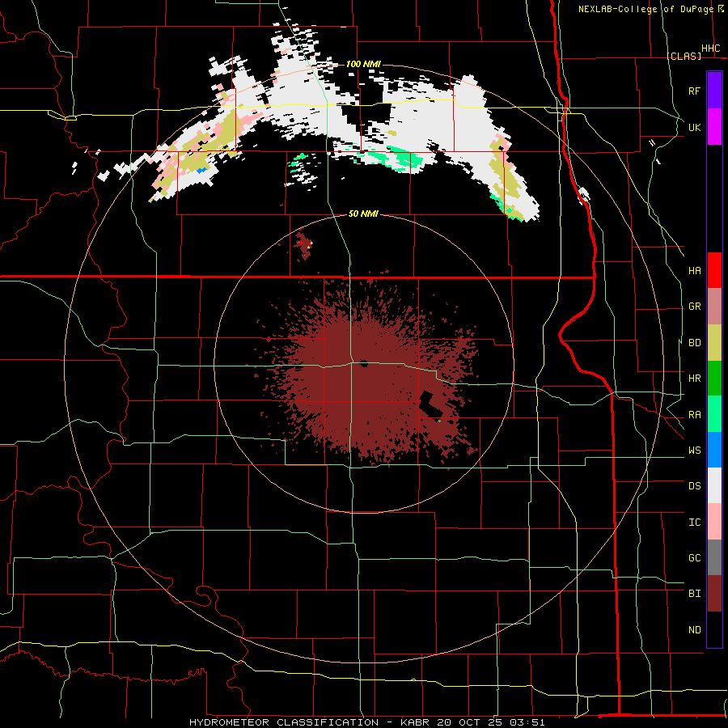The height and width of the screenshot is (728, 728).
Task: Click the RA legend label
Action: (694, 415)
